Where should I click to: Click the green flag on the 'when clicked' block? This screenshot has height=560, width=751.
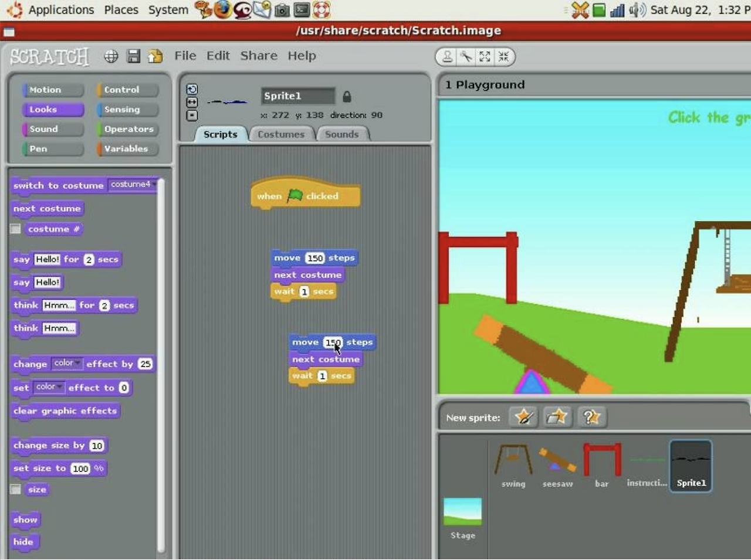click(x=295, y=195)
